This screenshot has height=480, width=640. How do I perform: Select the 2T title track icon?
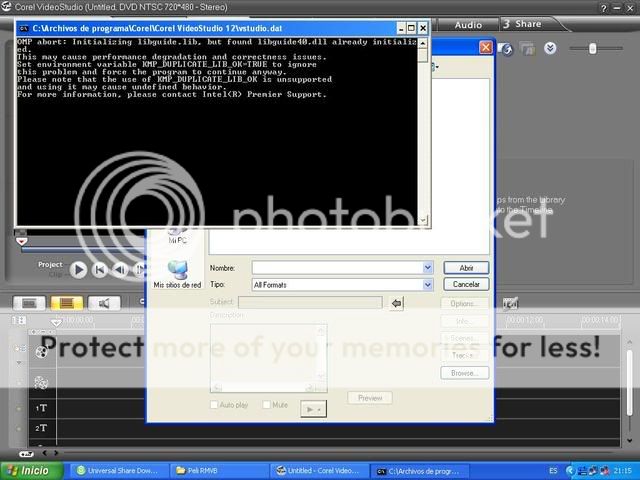[x=41, y=428]
